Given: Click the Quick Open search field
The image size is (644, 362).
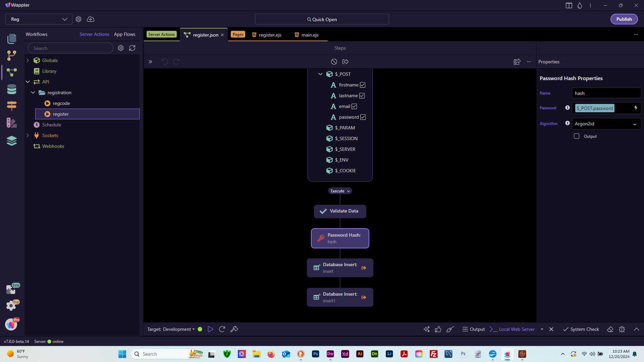Looking at the screenshot, I should click(322, 19).
